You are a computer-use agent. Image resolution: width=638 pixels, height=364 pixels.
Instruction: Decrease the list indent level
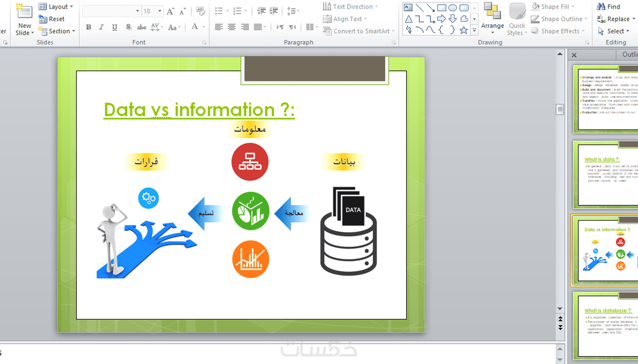(x=261, y=11)
